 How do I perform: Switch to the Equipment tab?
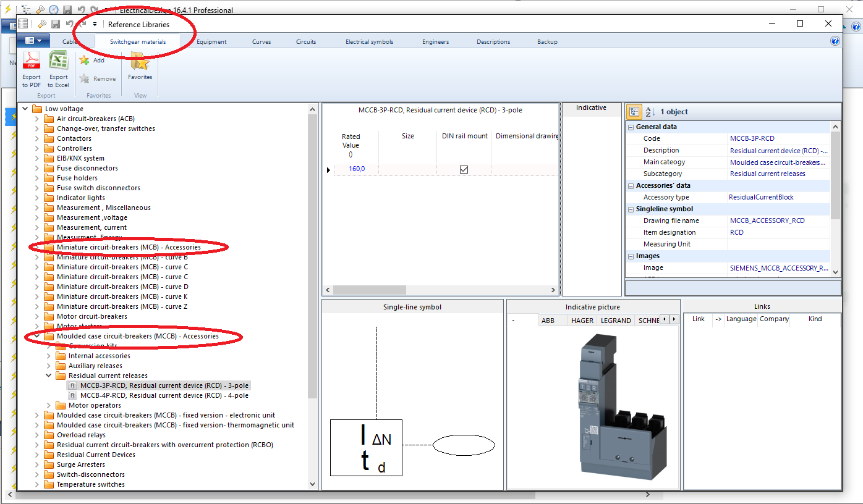[x=211, y=41]
